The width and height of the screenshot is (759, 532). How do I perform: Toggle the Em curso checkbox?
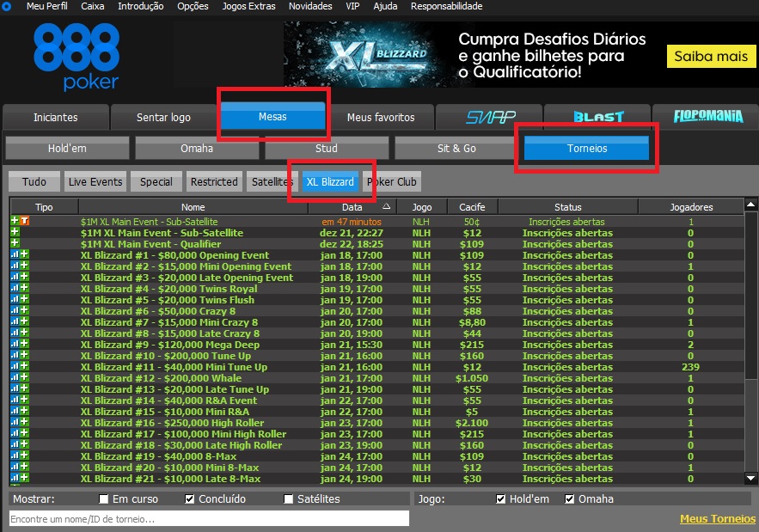tap(104, 498)
